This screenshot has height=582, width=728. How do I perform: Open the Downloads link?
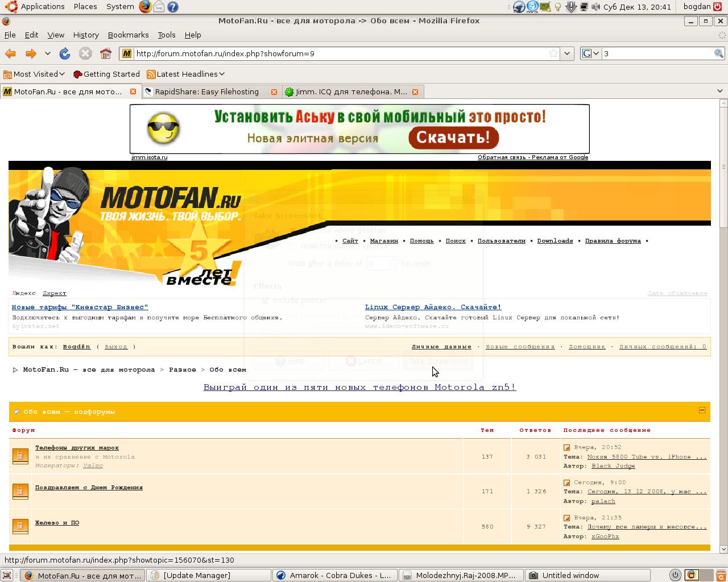pyautogui.click(x=555, y=240)
